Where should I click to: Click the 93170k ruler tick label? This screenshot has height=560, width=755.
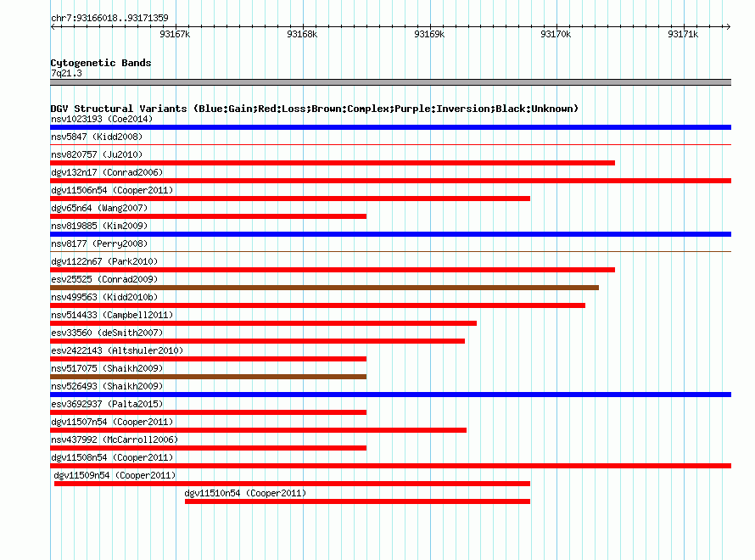pos(556,34)
